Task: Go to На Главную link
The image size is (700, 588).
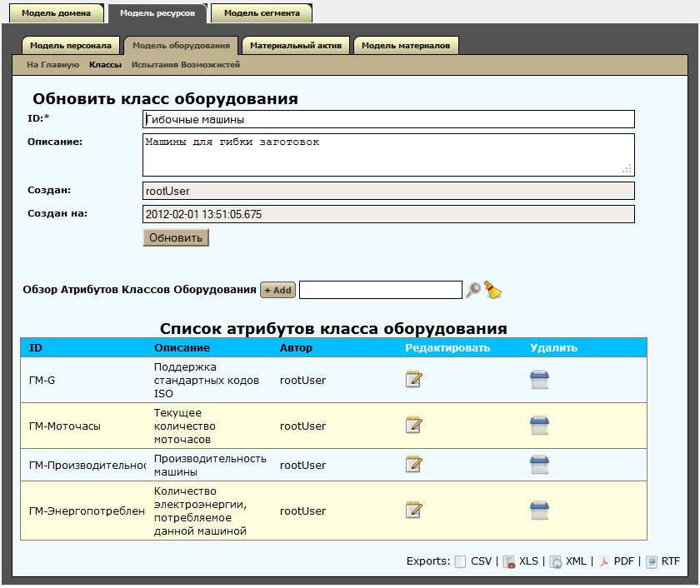Action: coord(52,65)
